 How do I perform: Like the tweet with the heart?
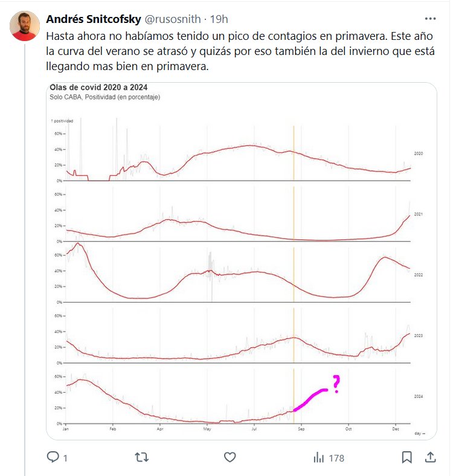coord(230,457)
